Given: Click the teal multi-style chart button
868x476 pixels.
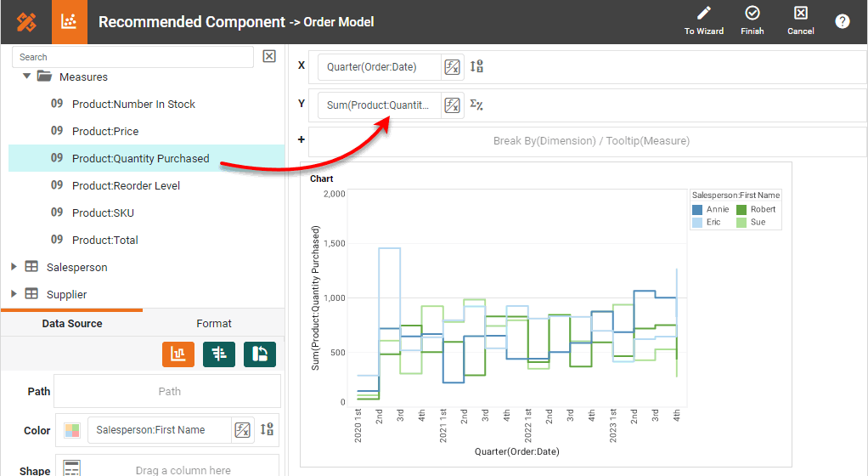Looking at the screenshot, I should point(219,354).
